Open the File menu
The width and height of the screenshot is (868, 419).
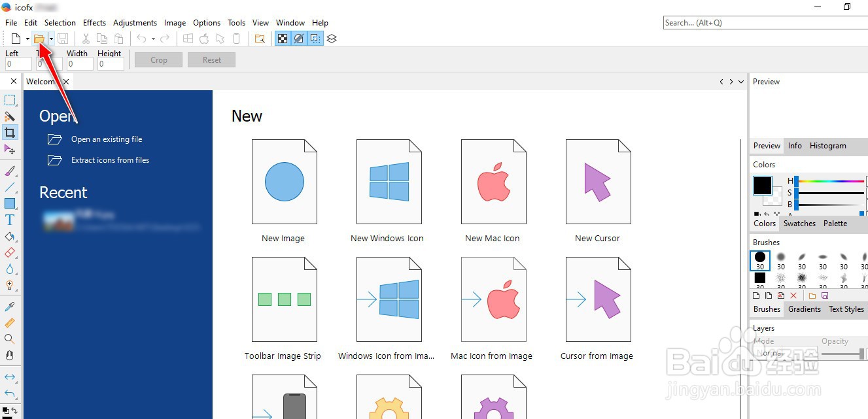[11, 23]
